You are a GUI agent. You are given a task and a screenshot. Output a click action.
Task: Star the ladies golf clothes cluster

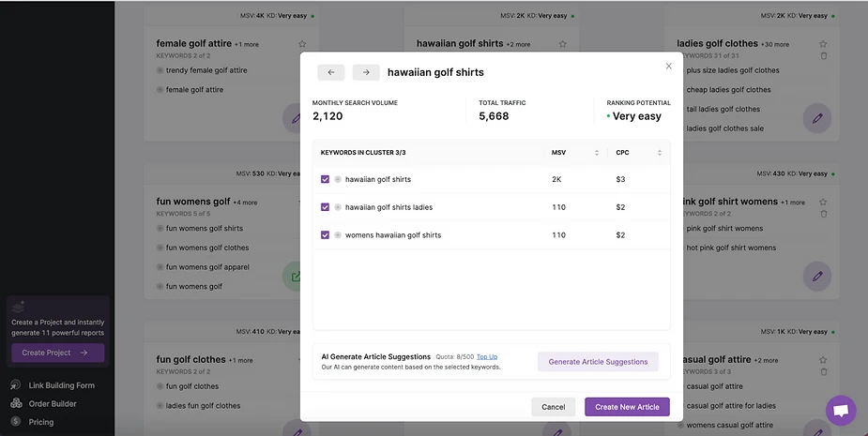823,44
